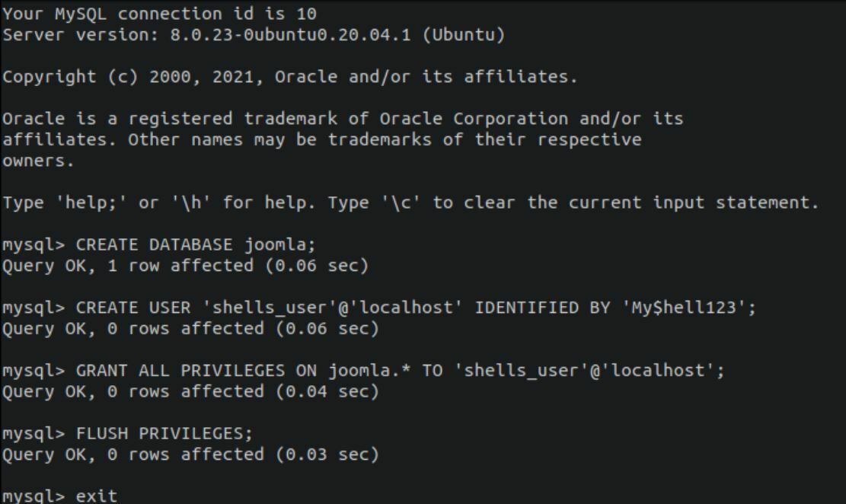Click the 'affiliates. Other names may be trademarks' line
Screen dimensions: 846x504
pos(321,140)
